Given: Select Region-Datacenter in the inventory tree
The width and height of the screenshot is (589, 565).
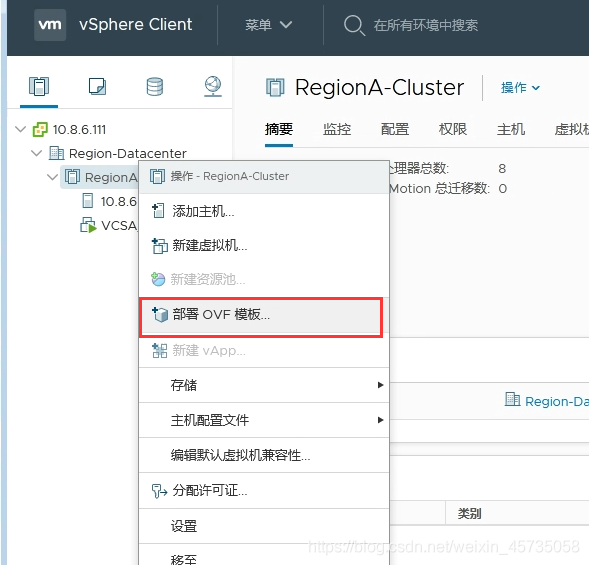Looking at the screenshot, I should point(128,153).
